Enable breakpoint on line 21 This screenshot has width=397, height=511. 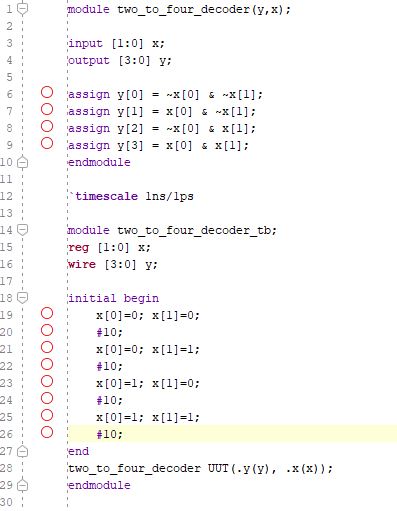tap(47, 347)
